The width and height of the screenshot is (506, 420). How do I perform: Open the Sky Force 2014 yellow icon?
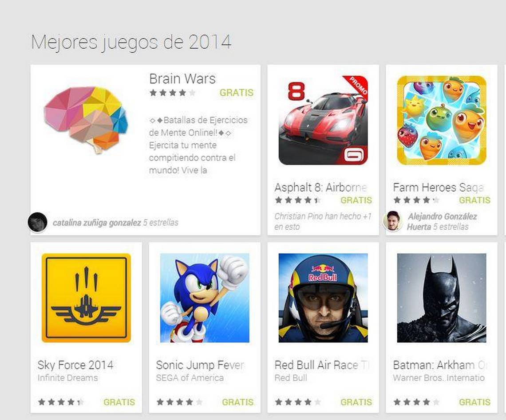click(x=86, y=298)
